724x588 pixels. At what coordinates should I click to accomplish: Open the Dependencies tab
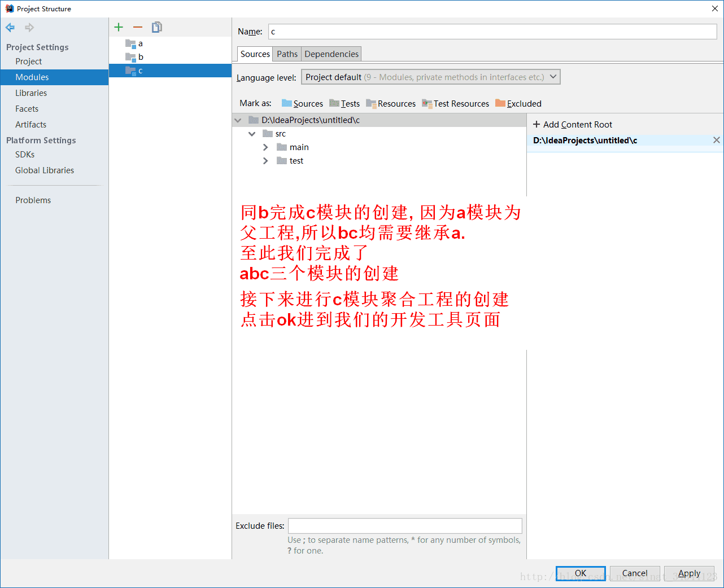click(x=331, y=54)
